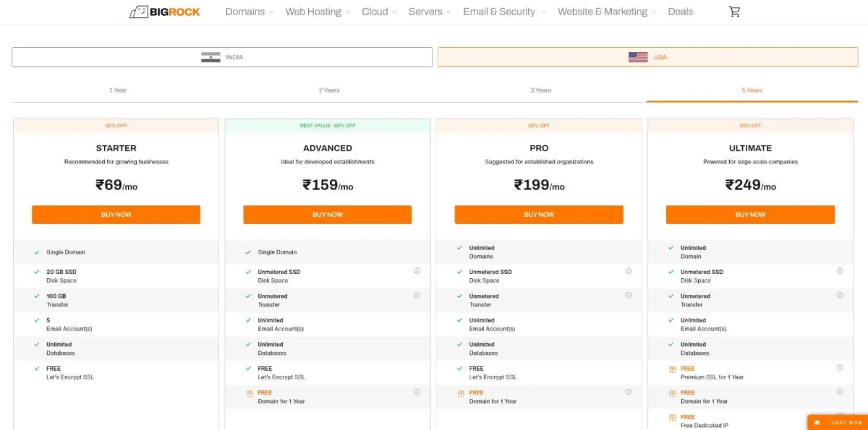The image size is (868, 430).
Task: Click checkmark beside Pro Unlimited Domains
Action: 459,248
